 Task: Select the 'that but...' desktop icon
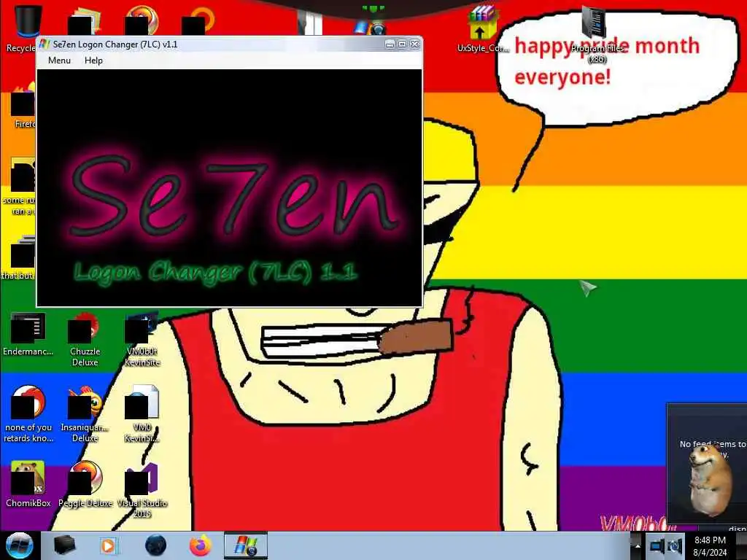coord(19,257)
